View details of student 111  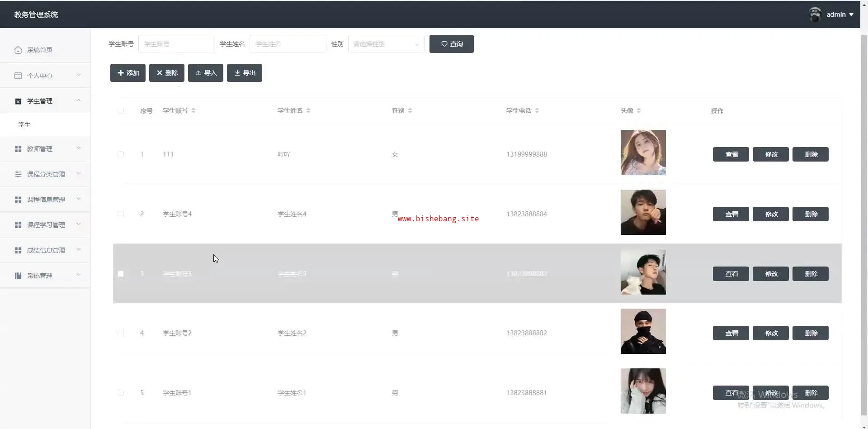tap(731, 154)
